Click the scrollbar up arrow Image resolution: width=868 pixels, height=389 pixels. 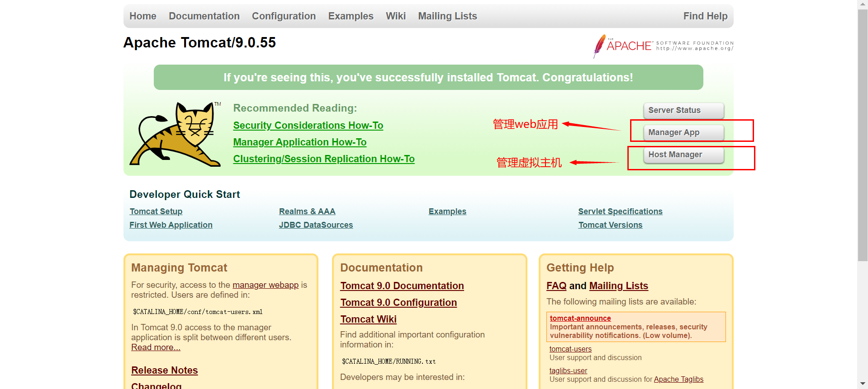pyautogui.click(x=863, y=4)
